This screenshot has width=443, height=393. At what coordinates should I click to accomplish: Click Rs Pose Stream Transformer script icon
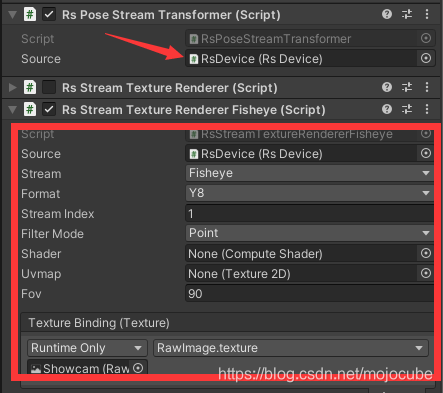coord(30,15)
